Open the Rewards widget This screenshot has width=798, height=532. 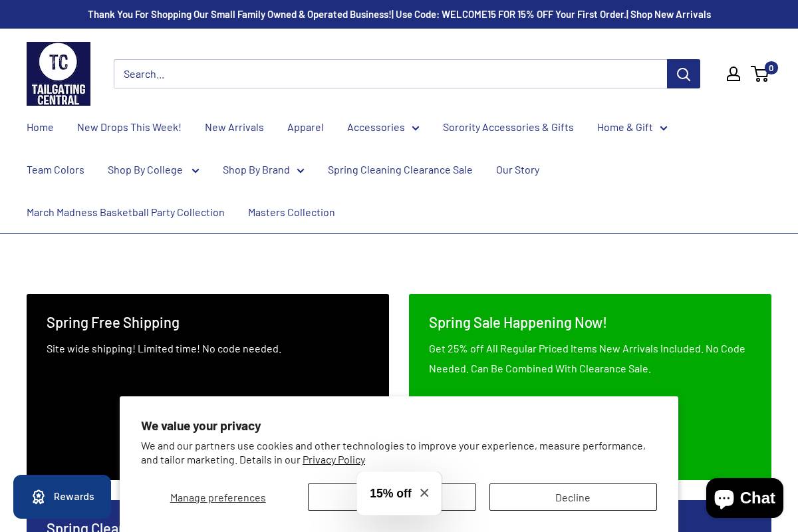(63, 497)
